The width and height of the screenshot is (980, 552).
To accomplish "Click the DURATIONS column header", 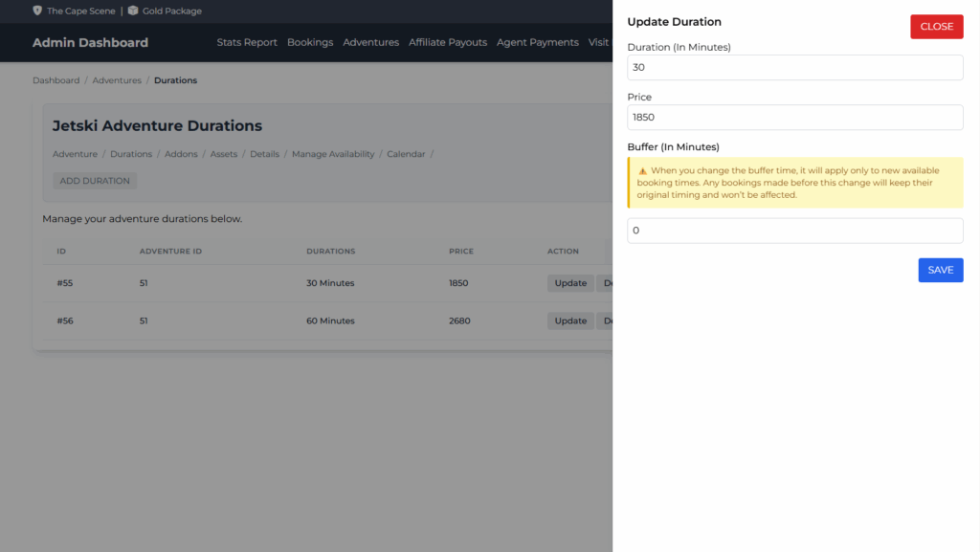I will click(330, 251).
